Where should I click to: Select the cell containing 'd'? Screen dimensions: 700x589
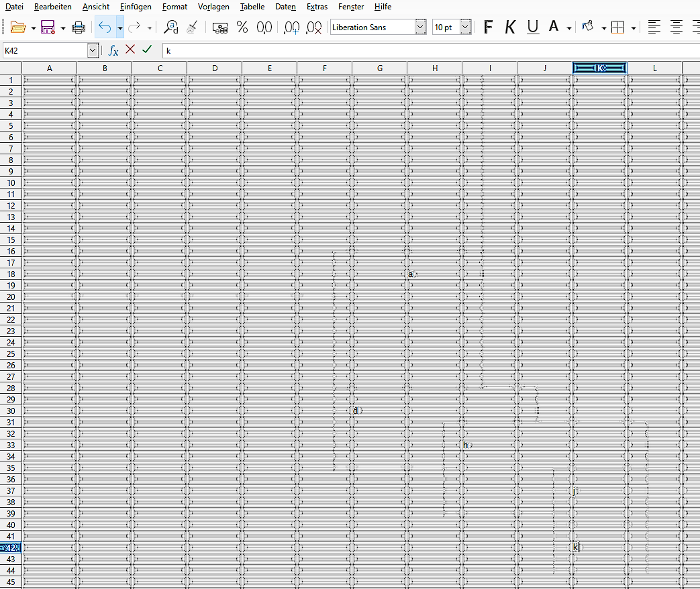379,411
